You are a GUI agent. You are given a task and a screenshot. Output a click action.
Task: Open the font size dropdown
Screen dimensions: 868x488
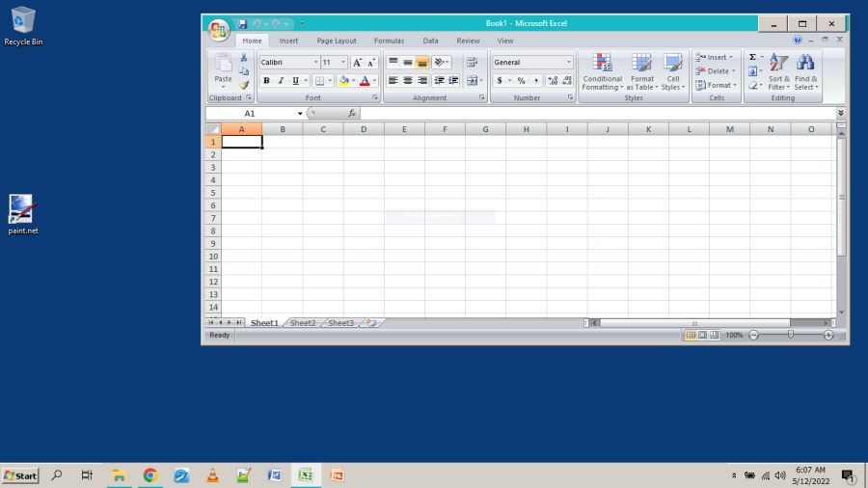pyautogui.click(x=343, y=63)
